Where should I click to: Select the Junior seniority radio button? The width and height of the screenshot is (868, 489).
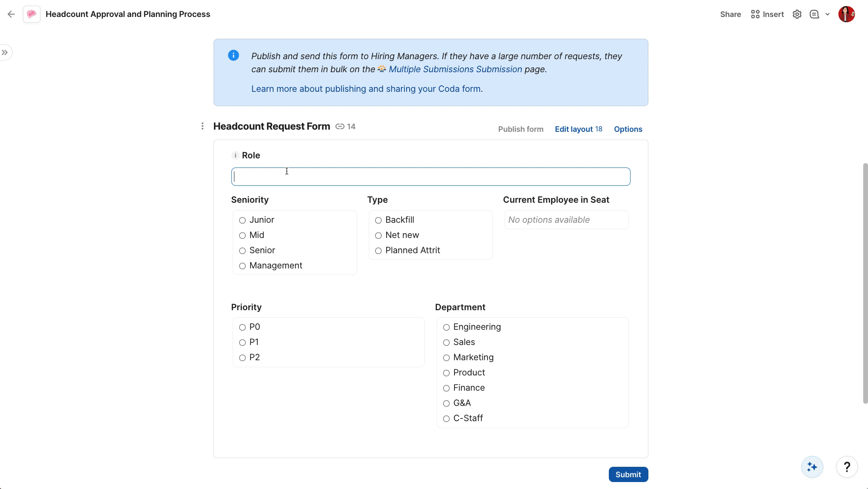pos(242,220)
